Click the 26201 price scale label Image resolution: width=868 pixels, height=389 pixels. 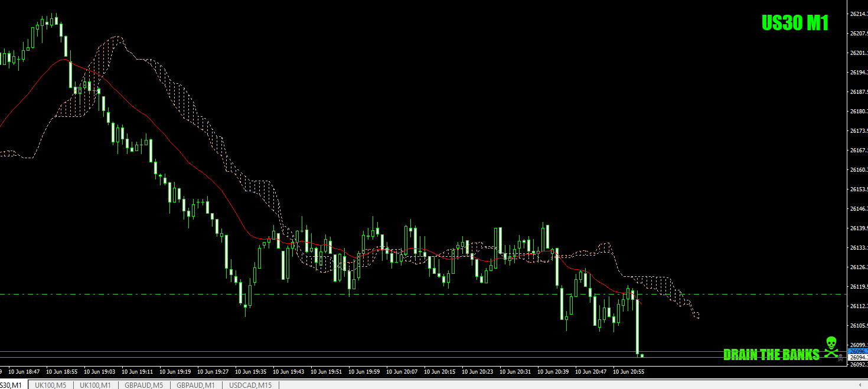coord(859,53)
